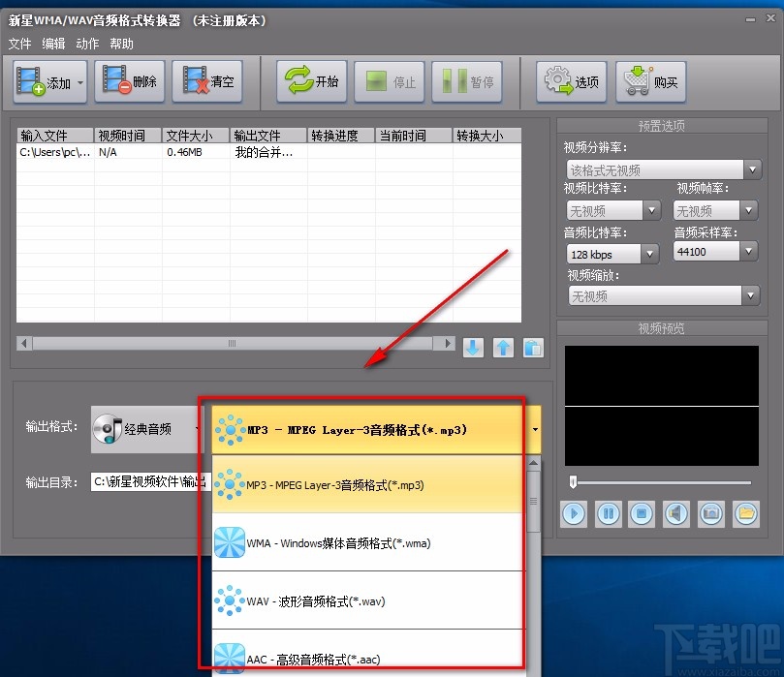The image size is (784, 677).
Task: Mute audio with the speaker icon
Action: [676, 514]
